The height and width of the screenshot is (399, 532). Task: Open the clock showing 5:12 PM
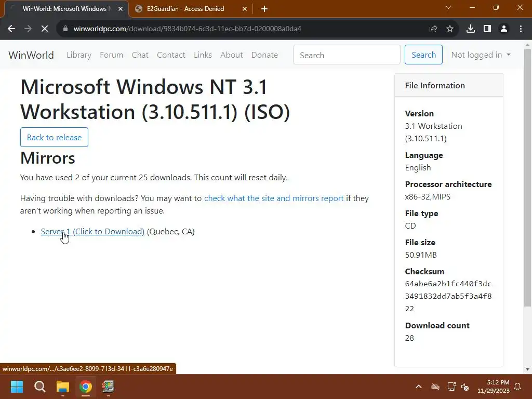pyautogui.click(x=494, y=387)
